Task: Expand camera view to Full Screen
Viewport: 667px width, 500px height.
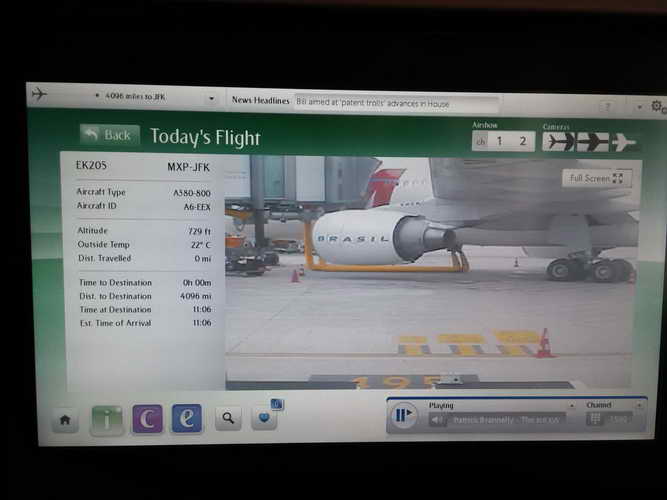Action: (597, 178)
